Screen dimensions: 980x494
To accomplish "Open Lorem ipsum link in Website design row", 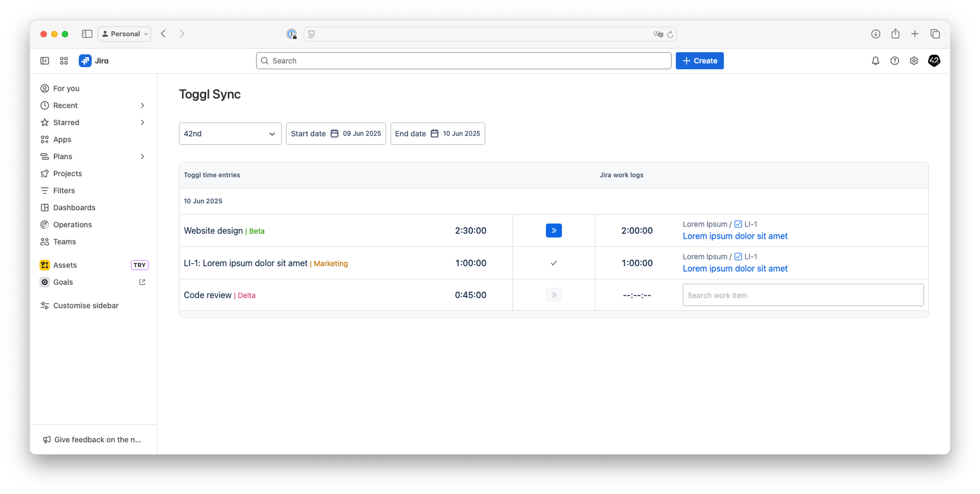I will 735,236.
